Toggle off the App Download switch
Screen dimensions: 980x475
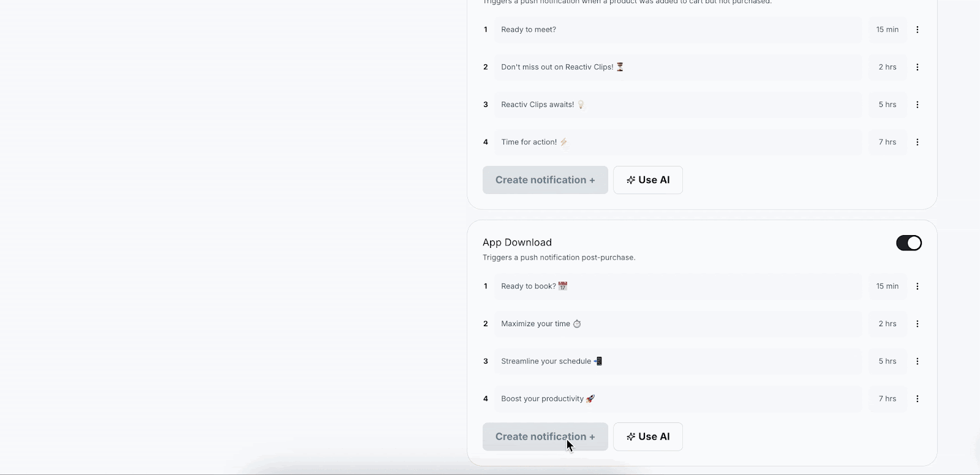pyautogui.click(x=908, y=243)
